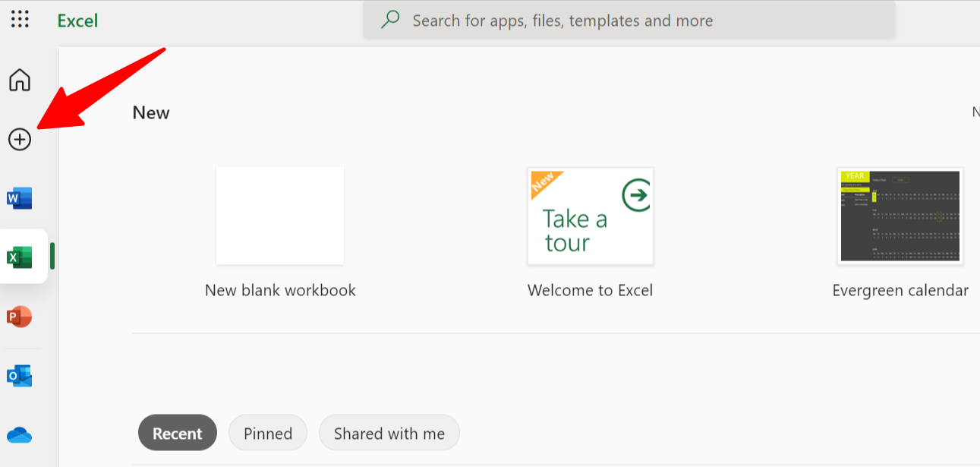Select the Excel sidebar icon
The image size is (980, 467).
(x=20, y=257)
